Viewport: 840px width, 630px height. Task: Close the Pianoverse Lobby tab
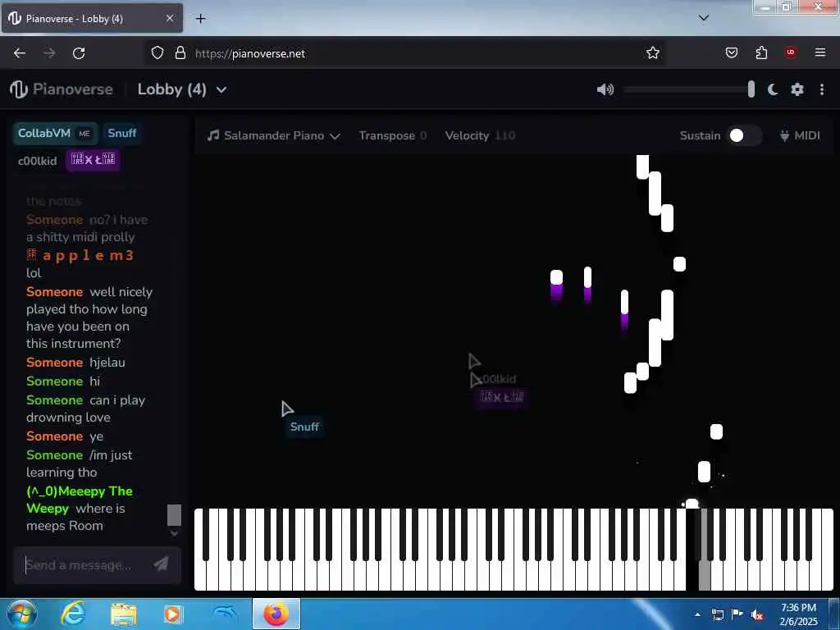(169, 18)
